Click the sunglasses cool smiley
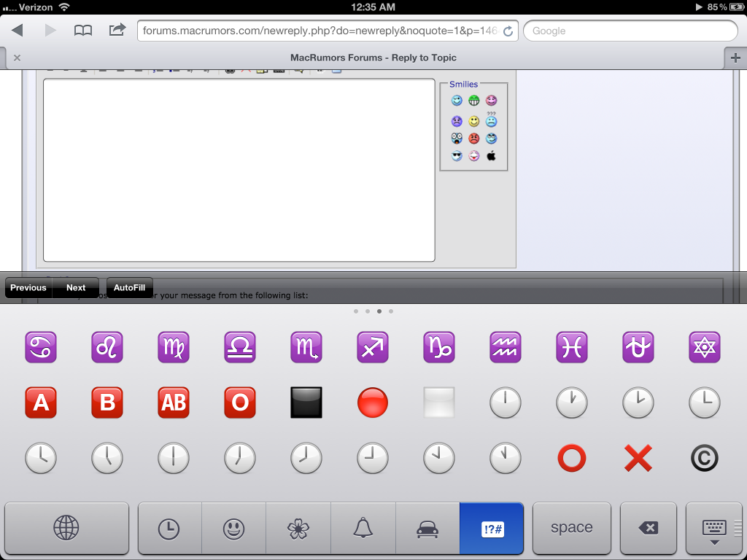This screenshot has height=560, width=747. pos(457,155)
